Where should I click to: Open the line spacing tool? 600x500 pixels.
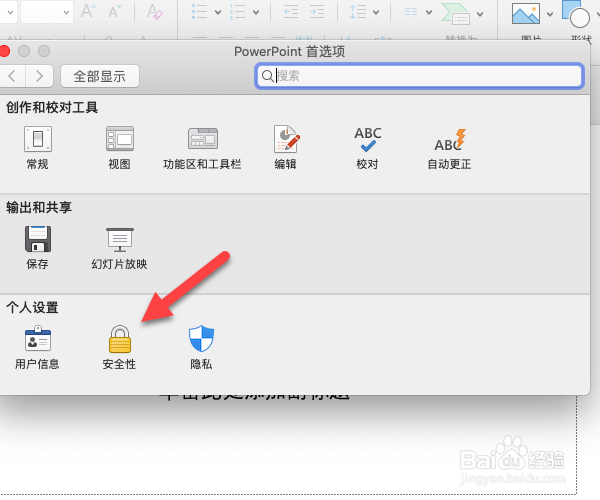(358, 12)
